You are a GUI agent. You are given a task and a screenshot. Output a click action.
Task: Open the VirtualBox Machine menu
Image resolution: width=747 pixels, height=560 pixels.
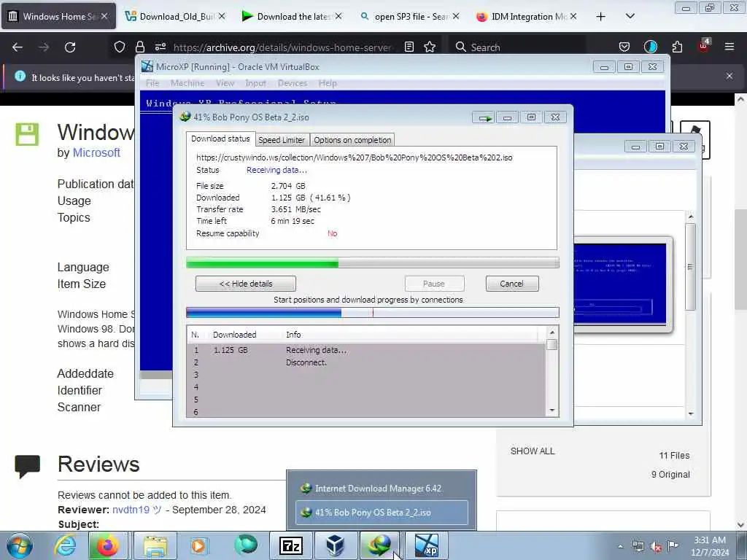point(187,83)
